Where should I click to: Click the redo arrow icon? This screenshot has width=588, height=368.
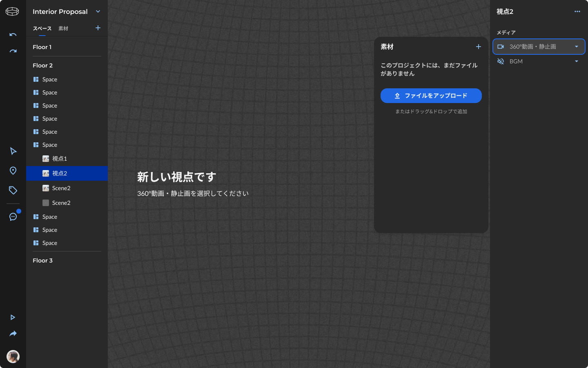coord(13,51)
